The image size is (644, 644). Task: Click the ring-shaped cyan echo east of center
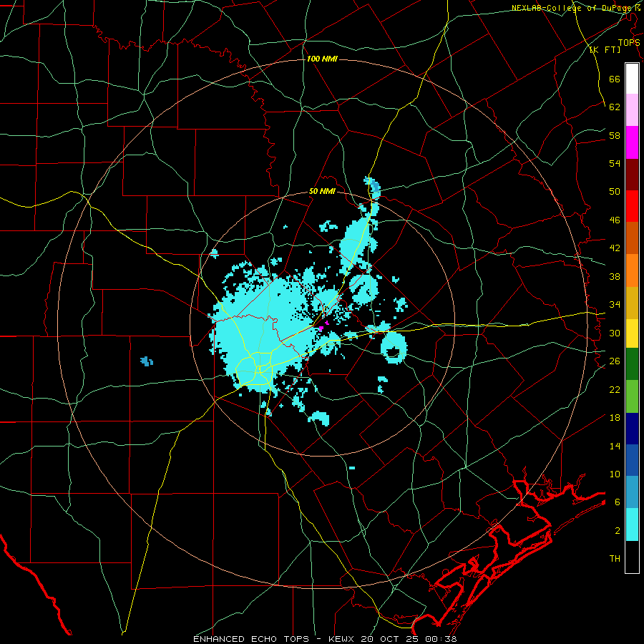pyautogui.click(x=394, y=348)
